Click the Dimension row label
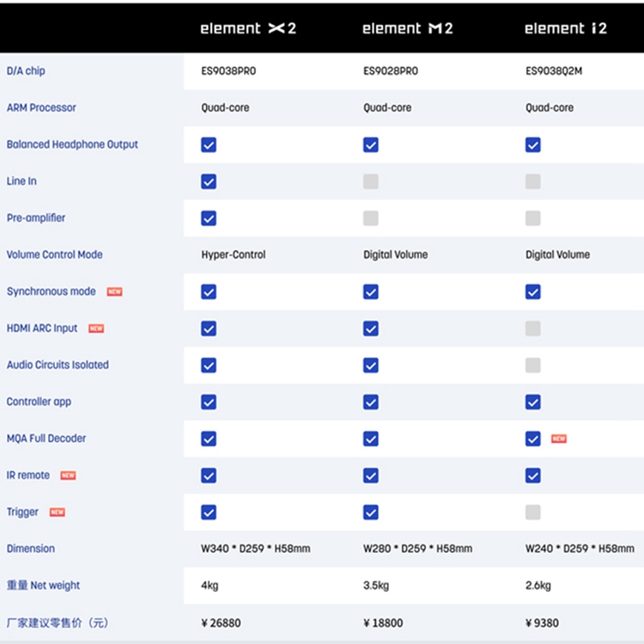The width and height of the screenshot is (644, 644). point(31,549)
